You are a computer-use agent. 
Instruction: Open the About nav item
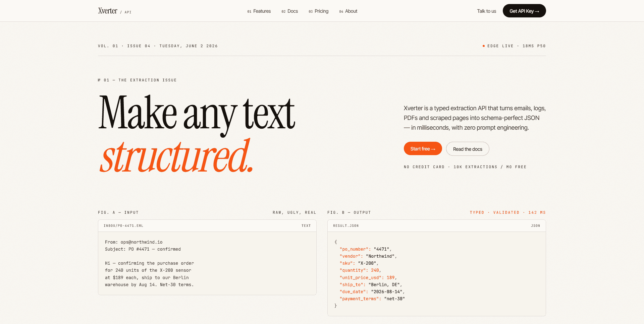[x=348, y=11]
